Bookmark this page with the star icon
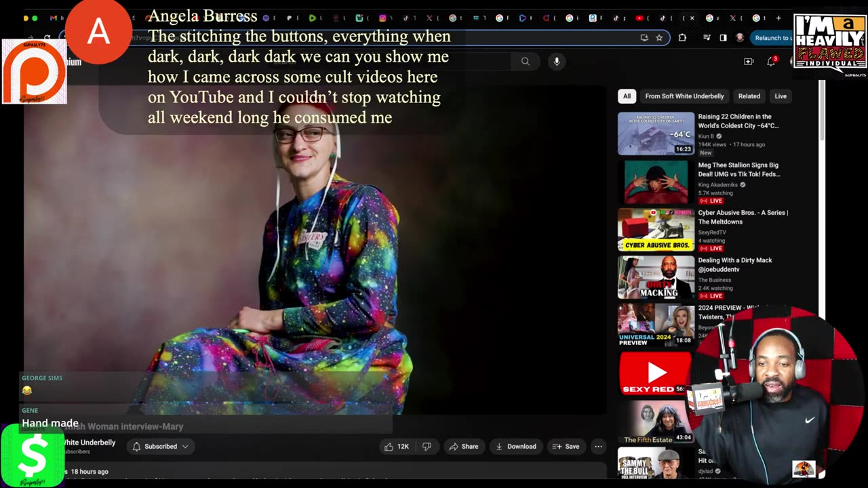 (x=659, y=38)
